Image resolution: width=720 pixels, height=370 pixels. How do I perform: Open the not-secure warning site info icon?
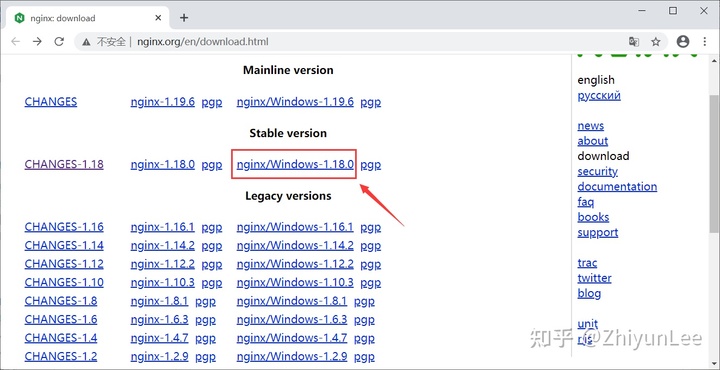pyautogui.click(x=86, y=42)
